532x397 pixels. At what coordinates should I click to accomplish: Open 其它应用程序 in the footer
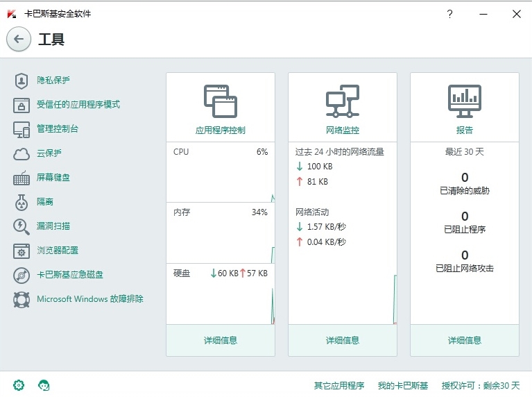(x=339, y=385)
